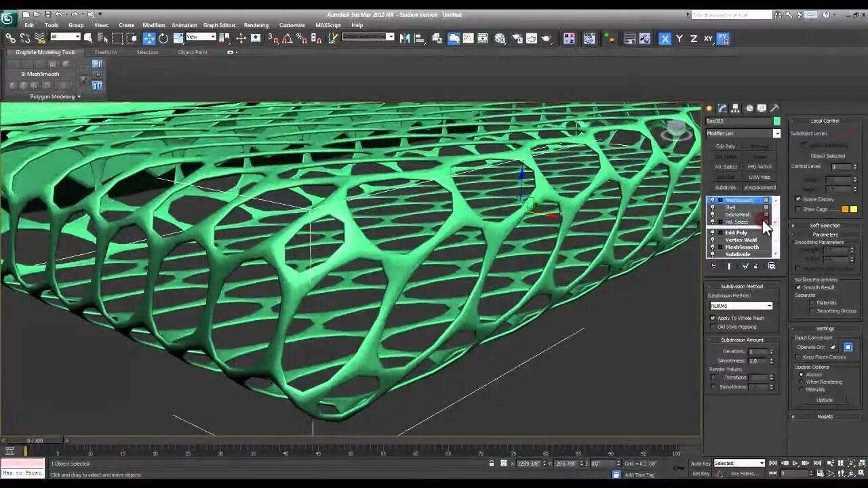Toggle Isoline Display checkbox

pos(798,199)
